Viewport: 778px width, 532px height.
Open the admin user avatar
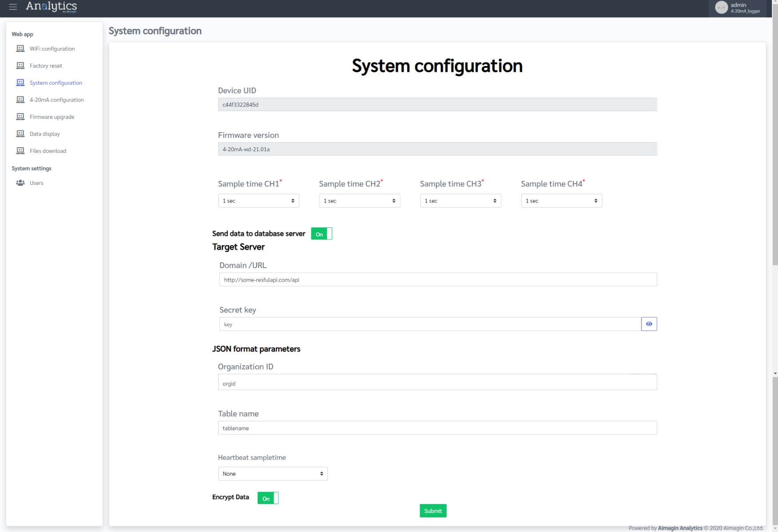click(721, 8)
